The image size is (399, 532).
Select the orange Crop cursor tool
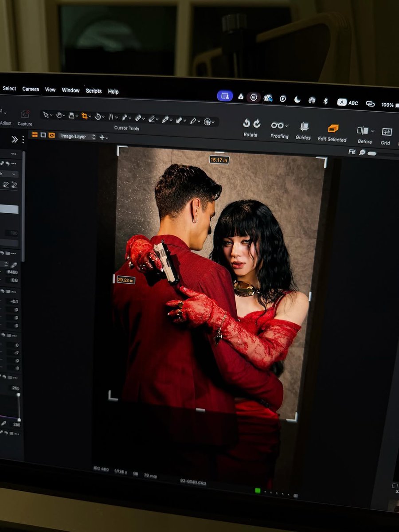click(84, 116)
